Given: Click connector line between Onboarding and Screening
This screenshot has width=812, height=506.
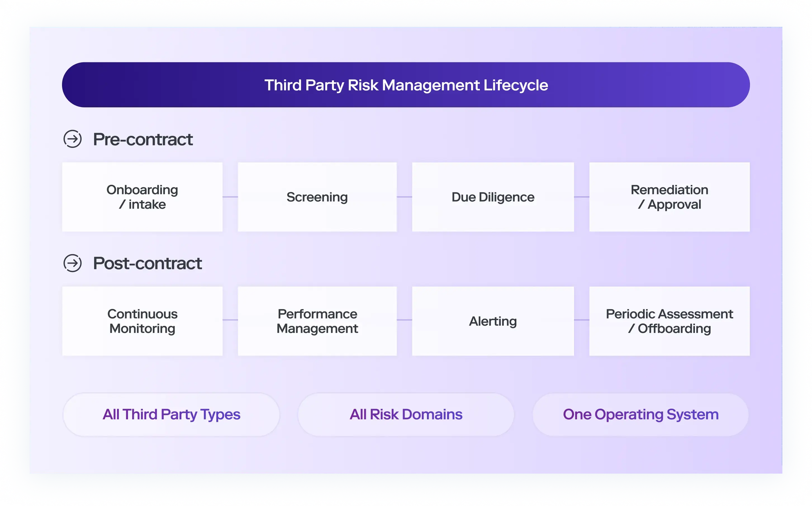Looking at the screenshot, I should [230, 197].
